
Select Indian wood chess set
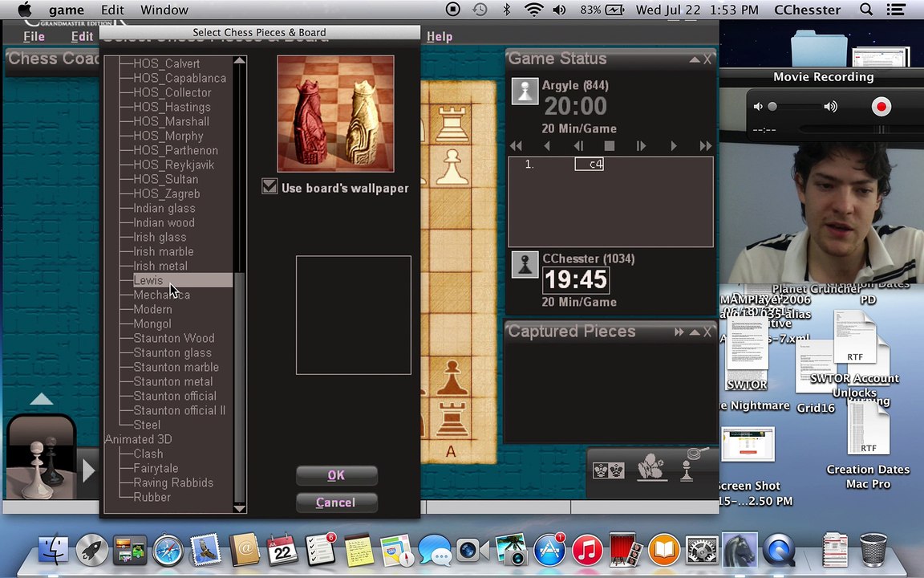click(x=164, y=223)
